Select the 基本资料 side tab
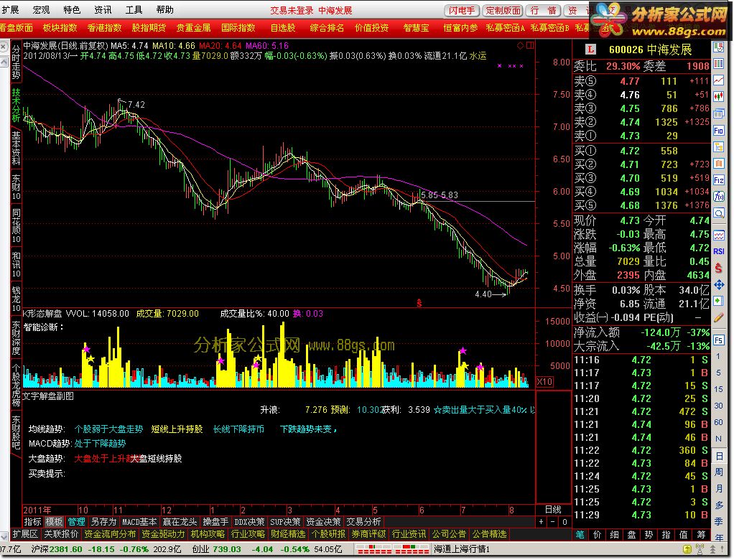734x560 pixels. coord(16,149)
